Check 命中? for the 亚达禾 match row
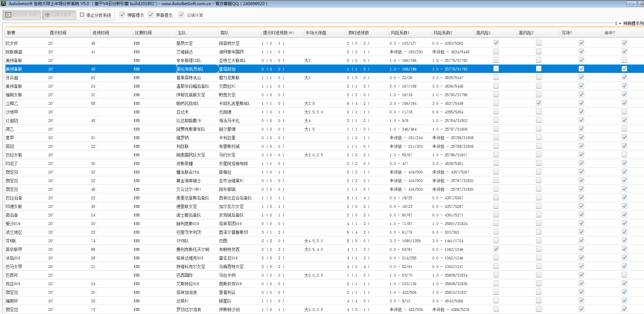Viewport: 644px width, 314px height. (x=624, y=112)
